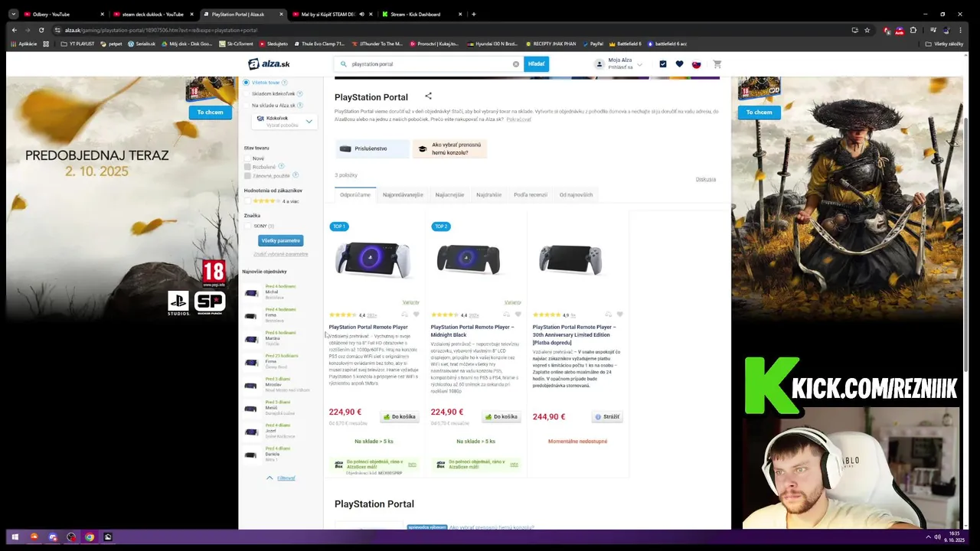Sort by the Podľa recenzií tab
The image size is (980, 551).
[531, 194]
